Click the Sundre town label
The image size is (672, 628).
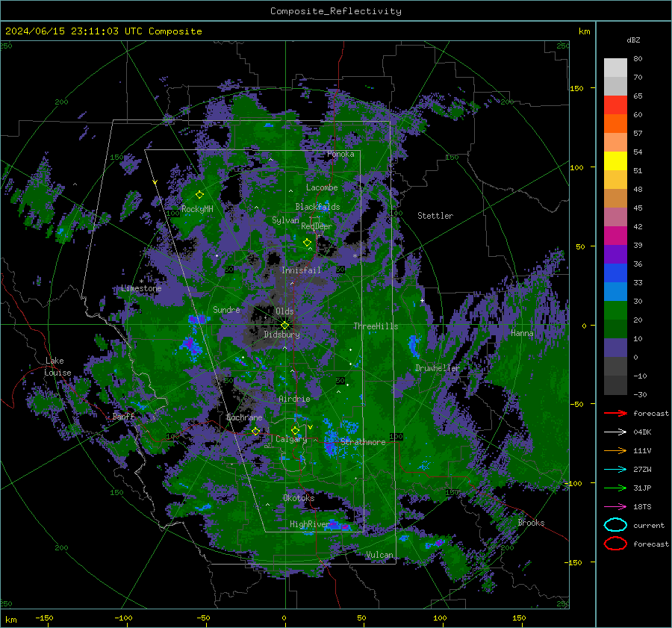(226, 309)
